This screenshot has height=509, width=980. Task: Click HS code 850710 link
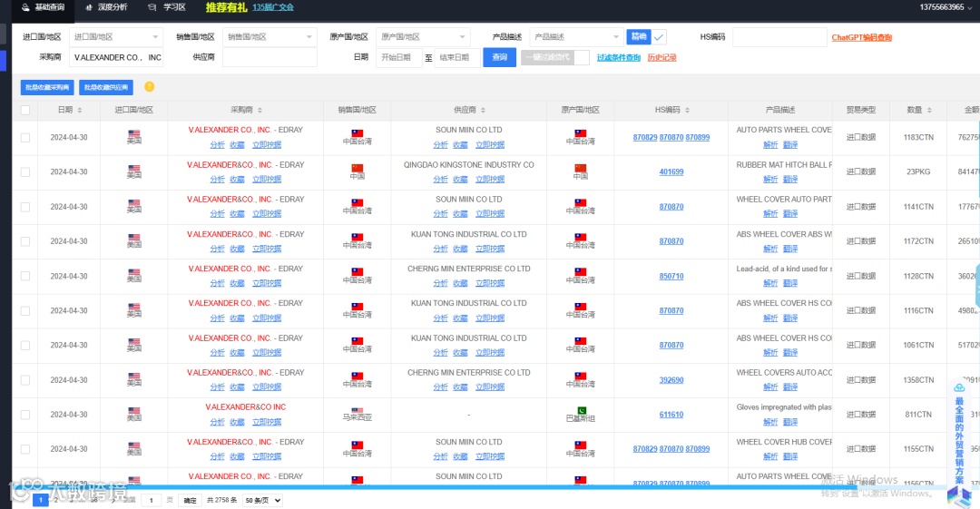pyautogui.click(x=671, y=277)
